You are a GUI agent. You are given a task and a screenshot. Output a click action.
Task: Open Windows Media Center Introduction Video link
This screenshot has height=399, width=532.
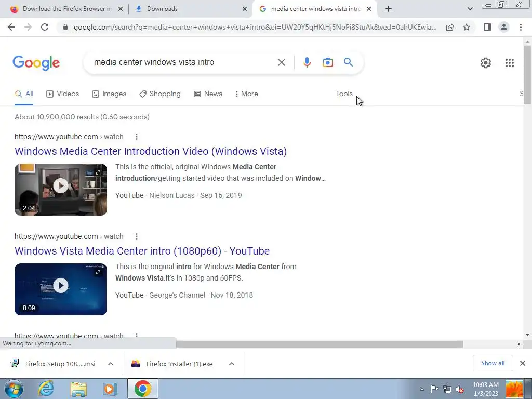pyautogui.click(x=151, y=151)
